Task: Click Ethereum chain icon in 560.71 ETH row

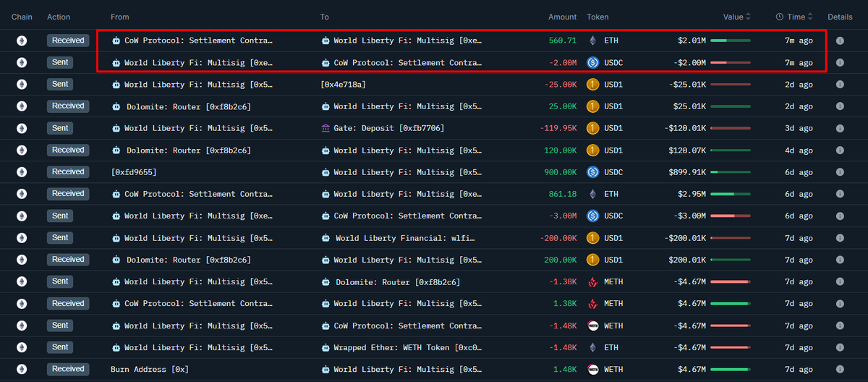Action: (22, 41)
